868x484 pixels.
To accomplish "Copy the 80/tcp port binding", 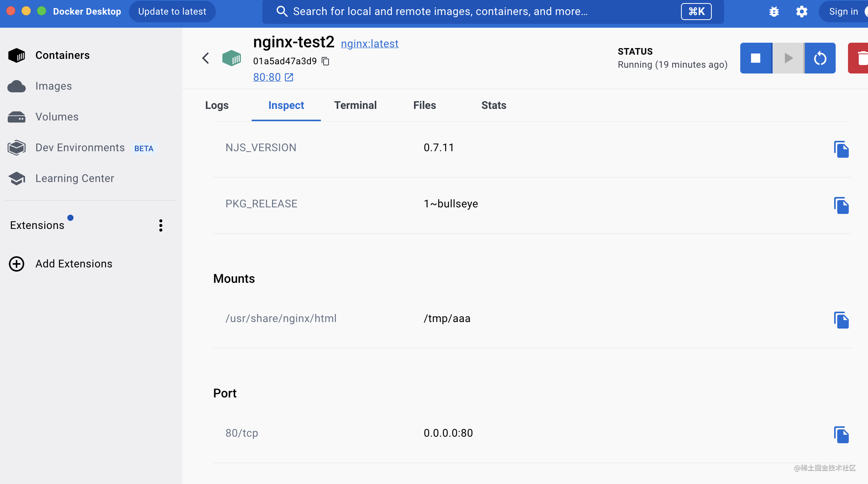I will point(841,434).
